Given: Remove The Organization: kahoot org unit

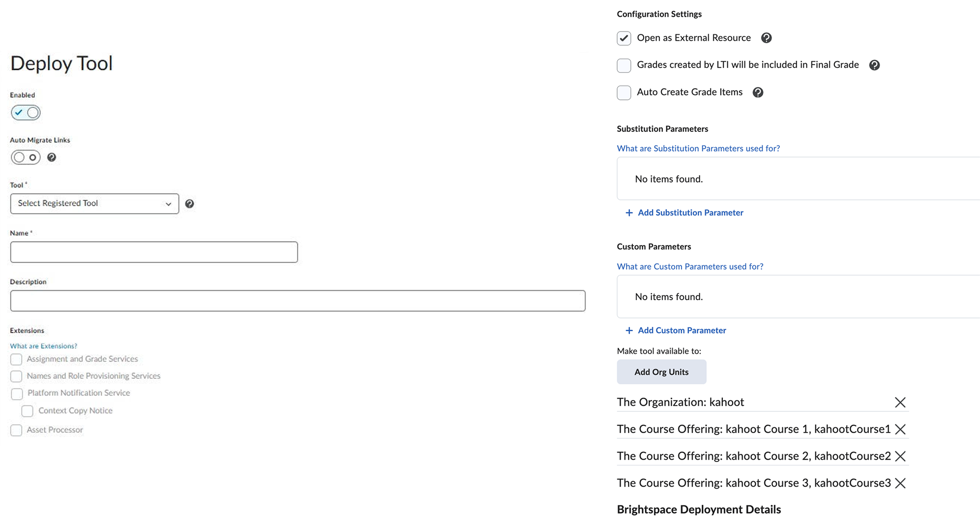Looking at the screenshot, I should (900, 403).
